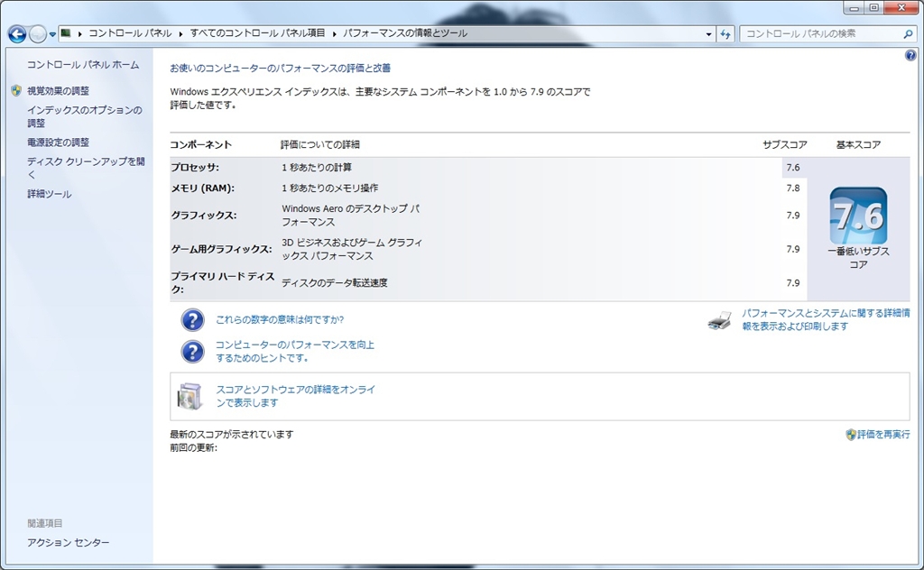
Task: Open the recent pages dropdown arrow
Action: pyautogui.click(x=53, y=34)
